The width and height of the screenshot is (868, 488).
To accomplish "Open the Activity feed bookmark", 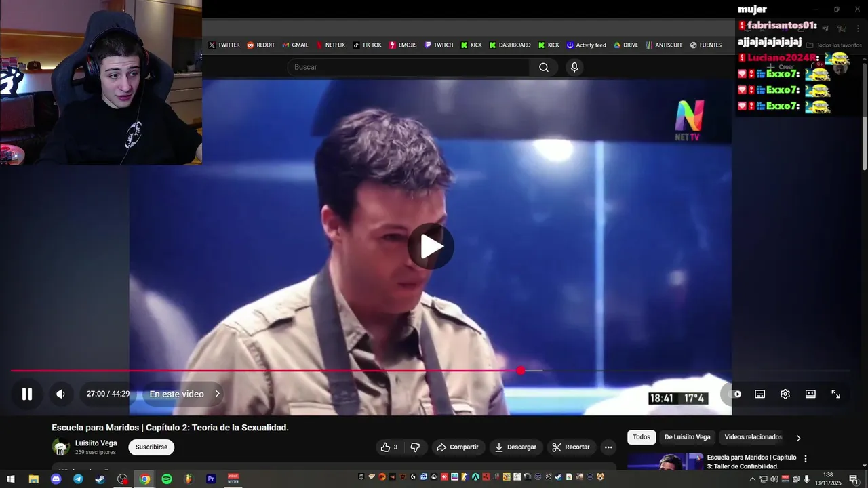I will click(x=587, y=45).
